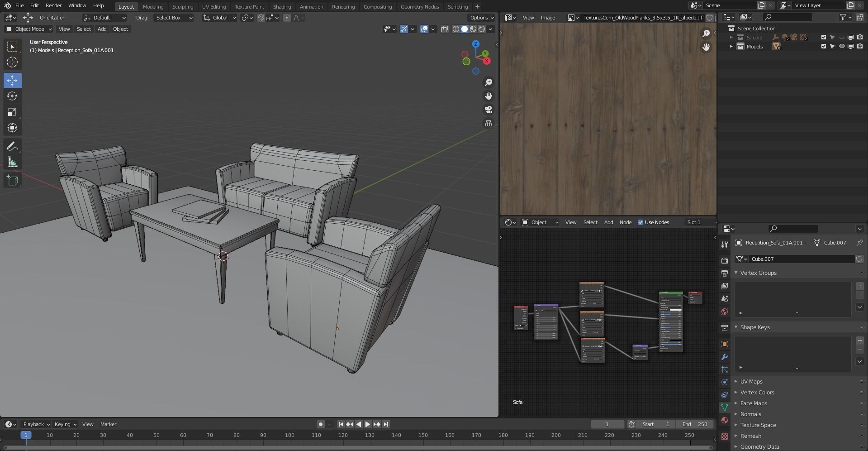The height and width of the screenshot is (451, 868).
Task: Click the Blender logo menu icon
Action: [x=7, y=5]
